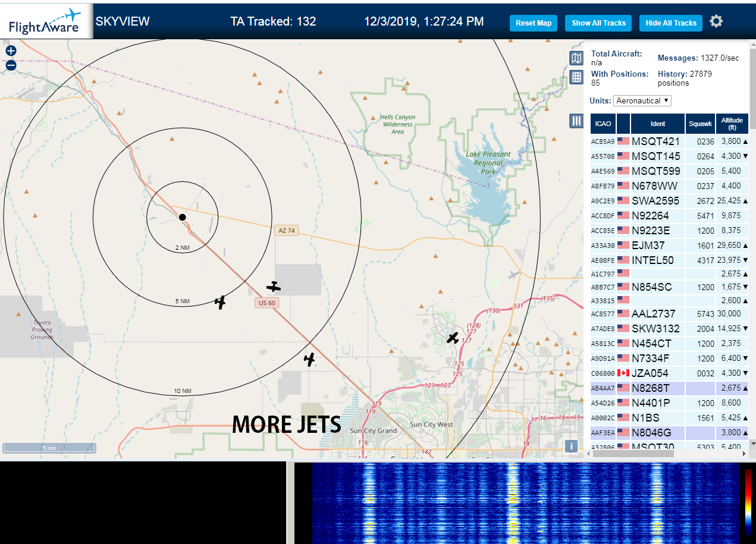Viewport: 756px width, 544px height.
Task: Select the N8268T highlighted row
Action: coord(669,388)
